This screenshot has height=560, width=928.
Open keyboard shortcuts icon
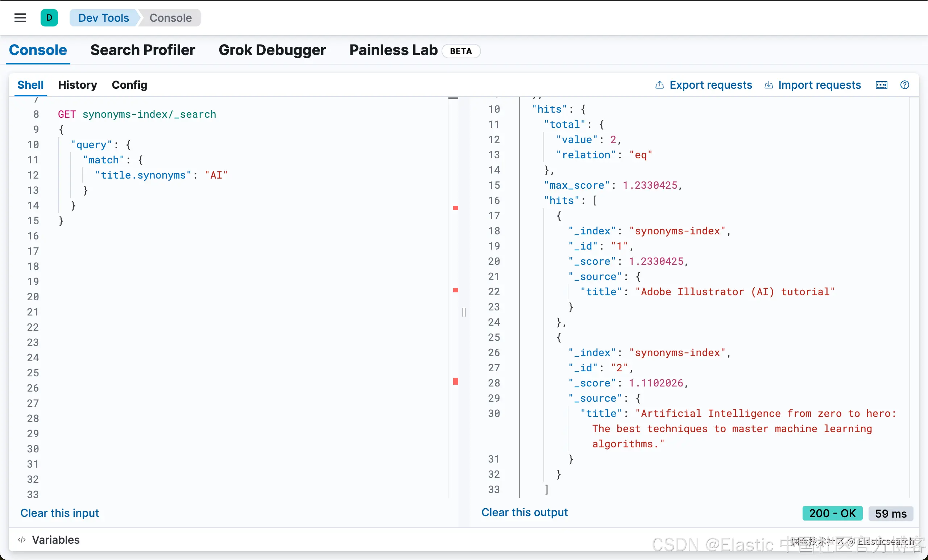pyautogui.click(x=881, y=85)
